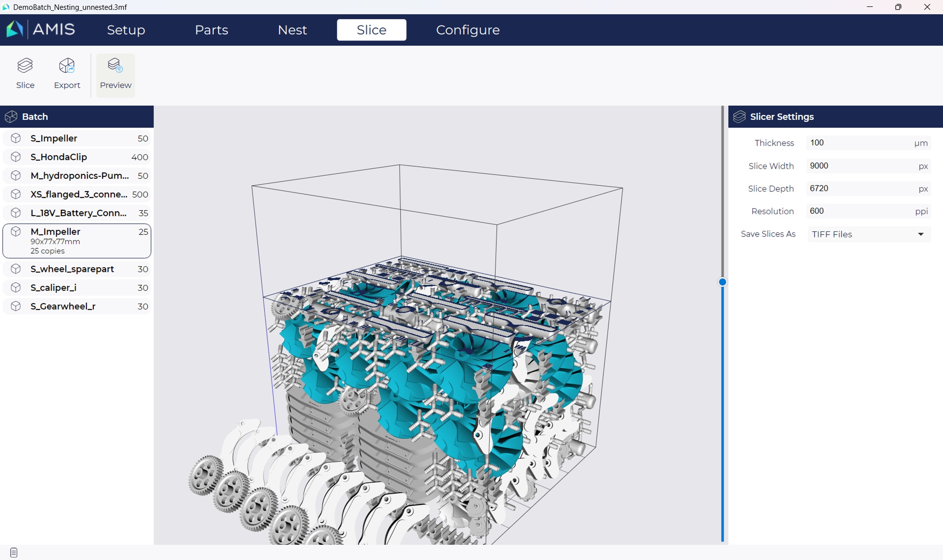Select the S_HondaClip batch entry
The height and width of the screenshot is (560, 943).
77,157
